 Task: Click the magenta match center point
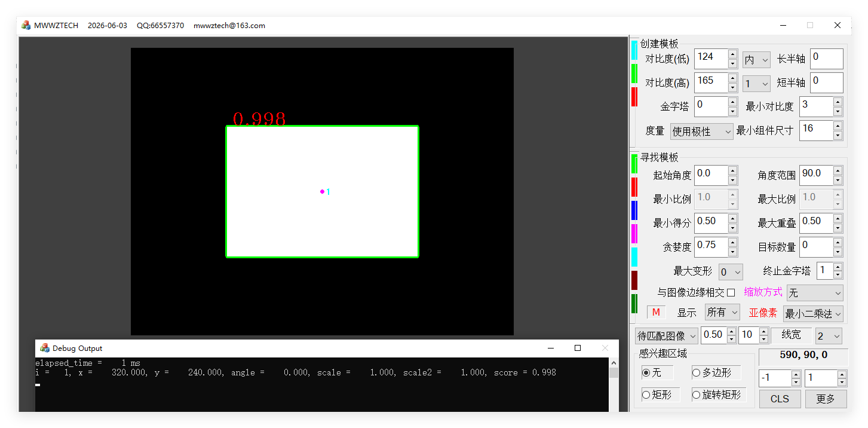(322, 191)
